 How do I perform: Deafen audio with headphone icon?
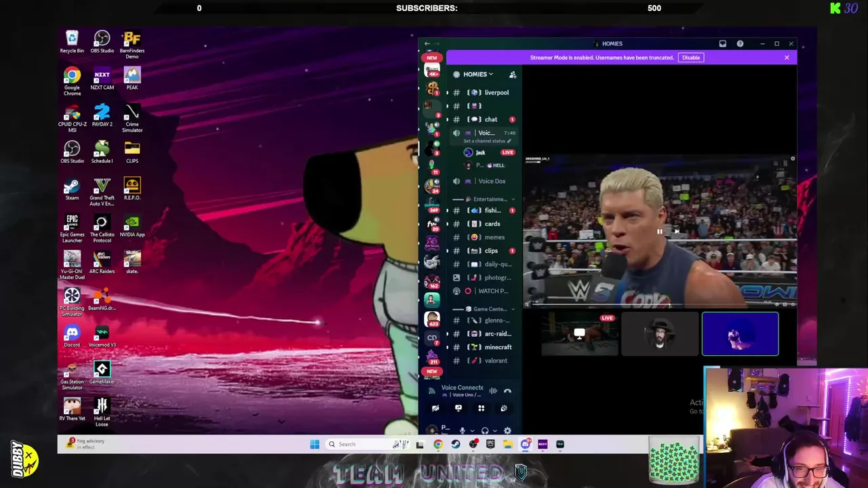coord(485,430)
